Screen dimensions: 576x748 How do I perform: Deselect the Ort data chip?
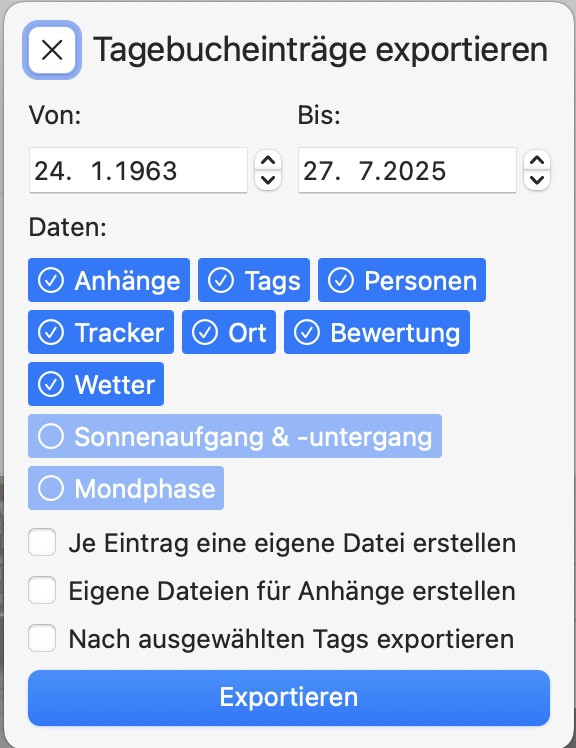[229, 332]
